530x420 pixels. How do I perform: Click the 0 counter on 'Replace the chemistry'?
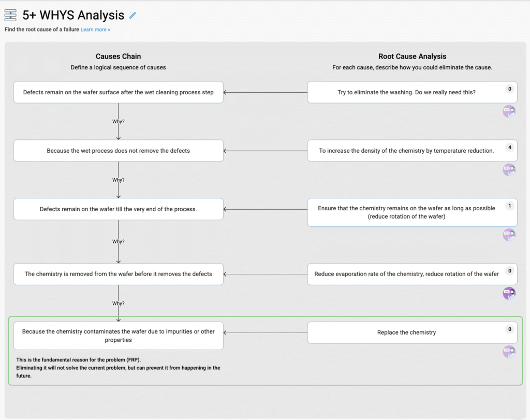pyautogui.click(x=510, y=329)
